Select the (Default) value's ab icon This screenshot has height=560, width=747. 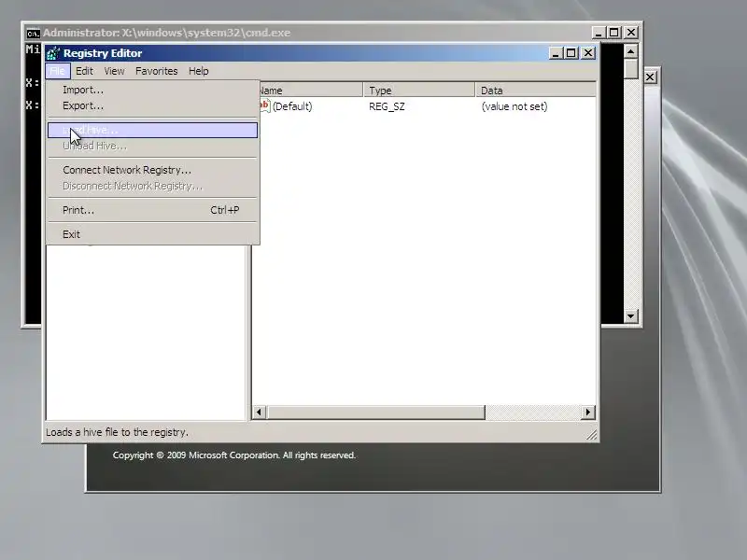264,105
